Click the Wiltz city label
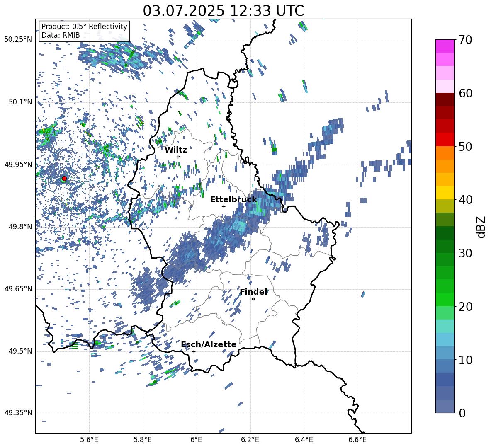491x448 pixels. click(x=176, y=150)
